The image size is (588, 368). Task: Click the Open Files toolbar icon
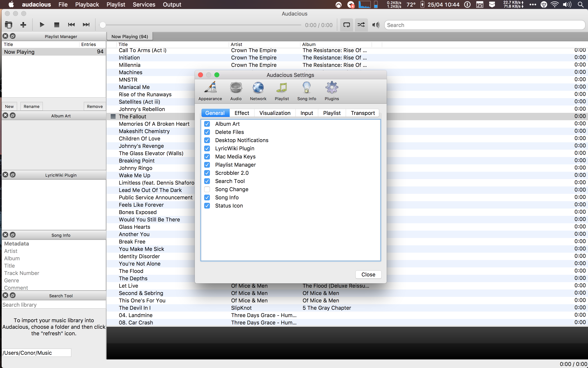(9, 25)
